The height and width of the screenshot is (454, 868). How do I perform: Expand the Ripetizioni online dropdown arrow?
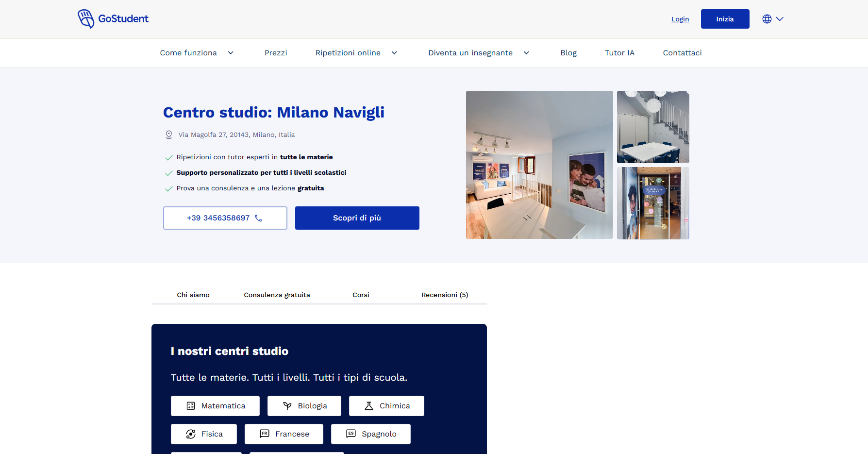394,53
